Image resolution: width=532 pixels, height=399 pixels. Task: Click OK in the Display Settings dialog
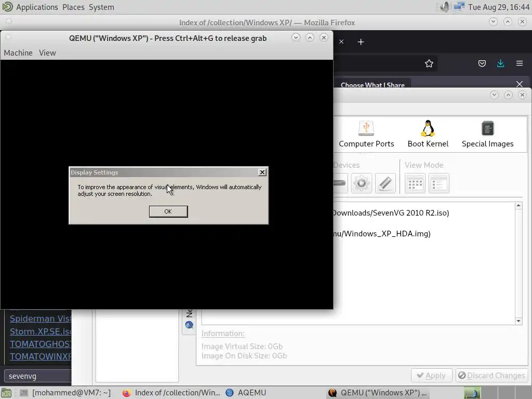click(x=168, y=211)
